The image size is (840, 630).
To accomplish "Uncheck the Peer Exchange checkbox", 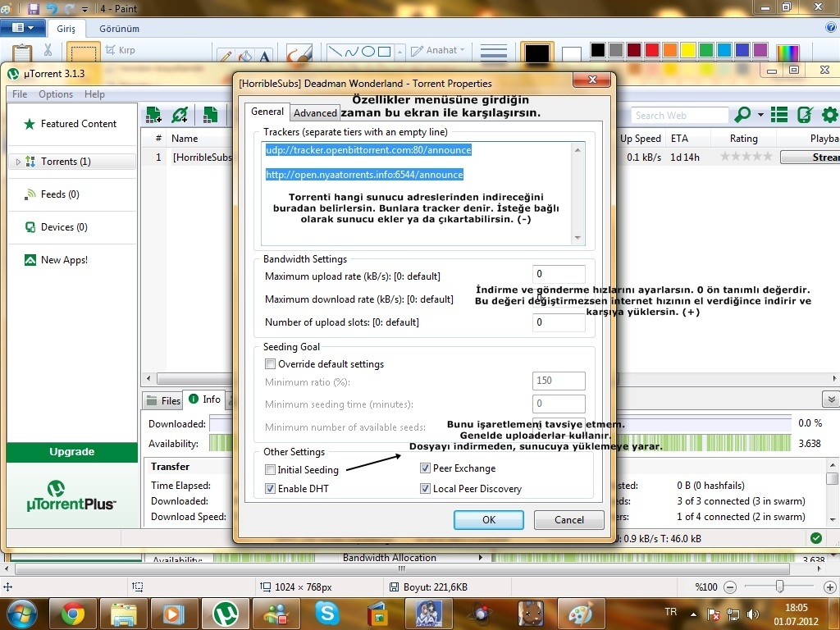I will point(425,468).
